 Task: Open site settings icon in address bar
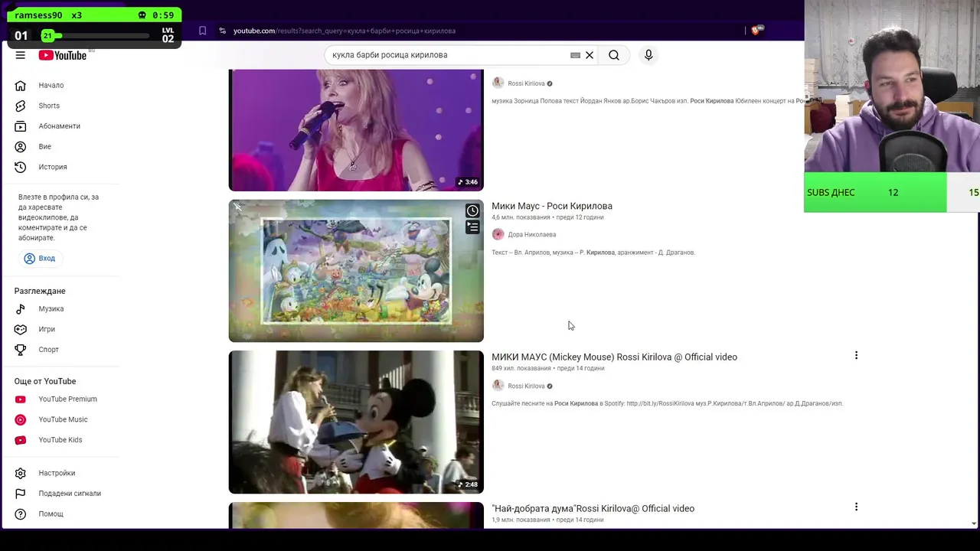click(222, 31)
